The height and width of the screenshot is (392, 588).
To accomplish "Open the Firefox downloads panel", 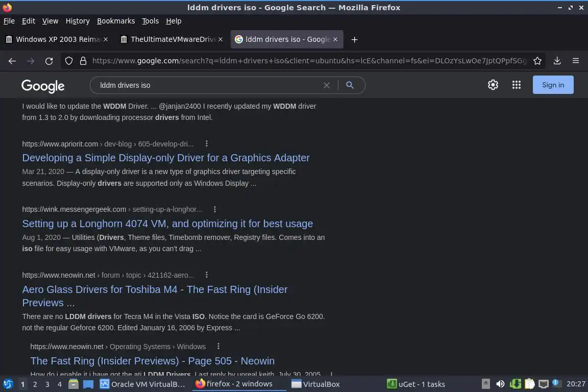I will (557, 61).
